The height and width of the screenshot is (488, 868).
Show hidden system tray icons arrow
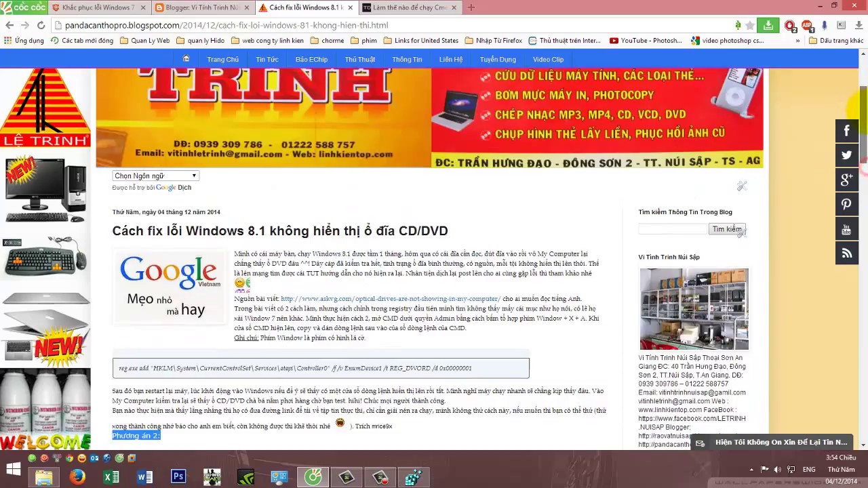(751, 469)
